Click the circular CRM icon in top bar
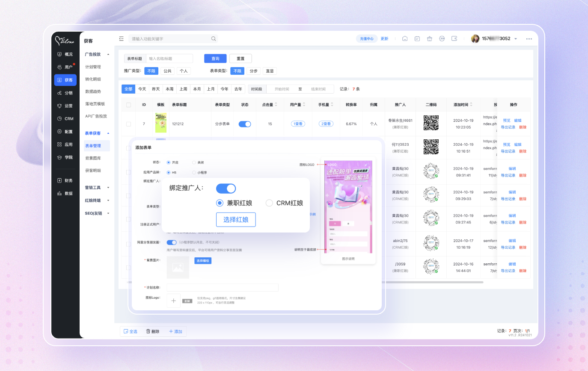 coord(442,38)
